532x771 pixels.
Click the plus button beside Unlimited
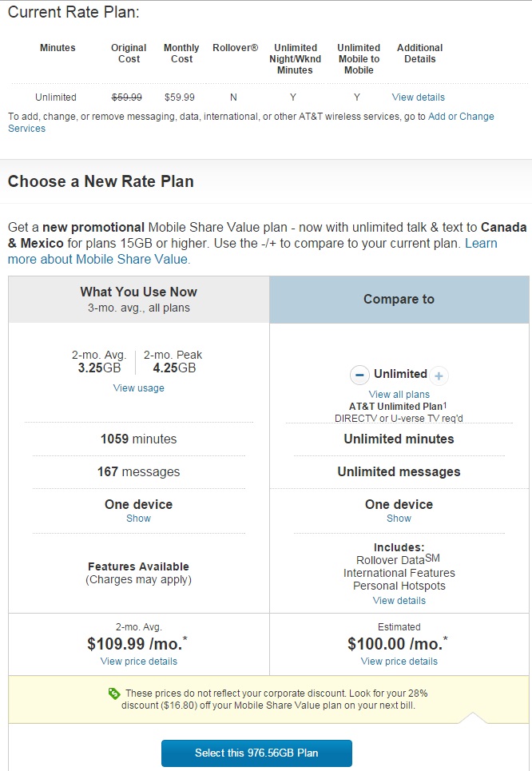point(439,376)
